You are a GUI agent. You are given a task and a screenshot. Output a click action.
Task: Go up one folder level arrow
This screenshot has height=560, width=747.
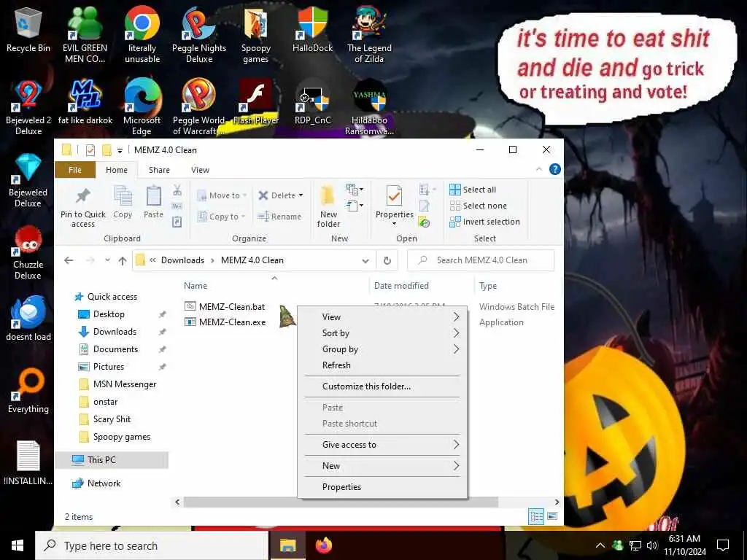[x=123, y=260]
